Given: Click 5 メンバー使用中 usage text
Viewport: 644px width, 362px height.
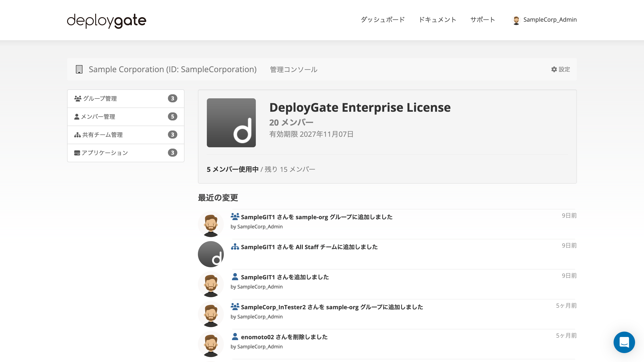Looking at the screenshot, I should [x=233, y=169].
